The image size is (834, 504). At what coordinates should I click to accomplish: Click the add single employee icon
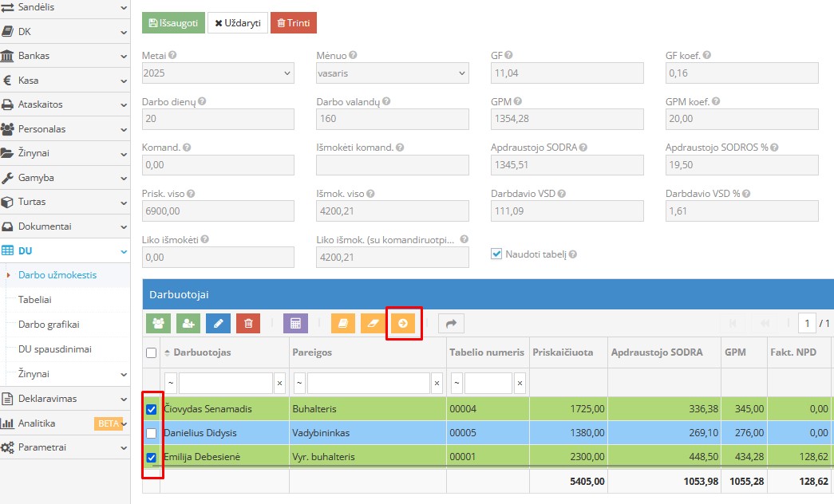(x=188, y=323)
